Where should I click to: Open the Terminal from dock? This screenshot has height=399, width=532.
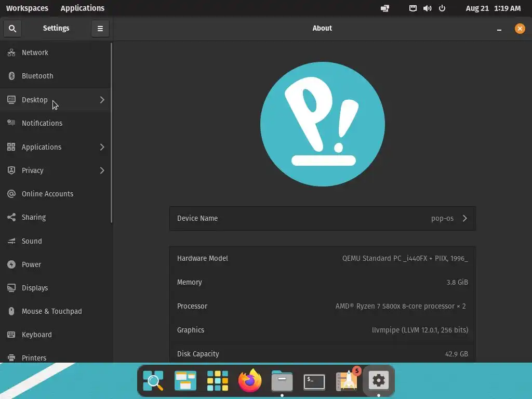pyautogui.click(x=314, y=382)
